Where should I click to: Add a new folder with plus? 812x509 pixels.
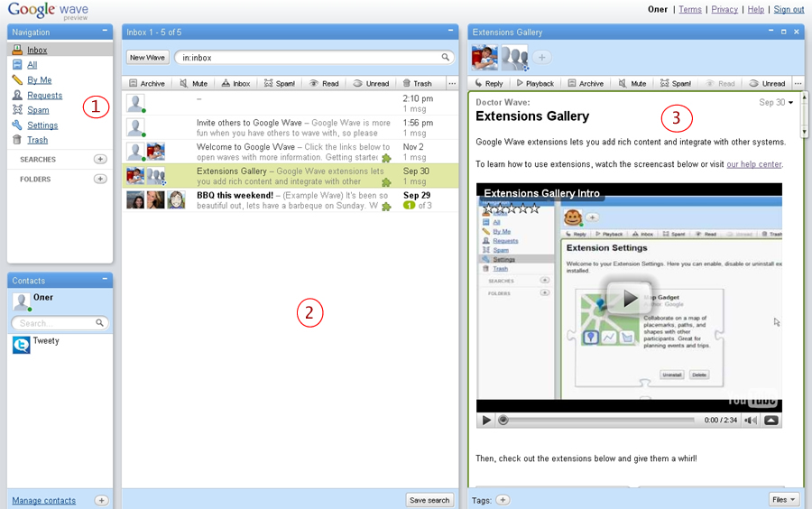pyautogui.click(x=100, y=179)
